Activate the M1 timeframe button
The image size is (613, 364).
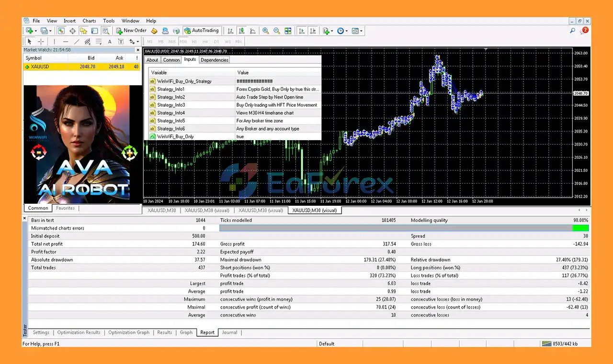[149, 41]
